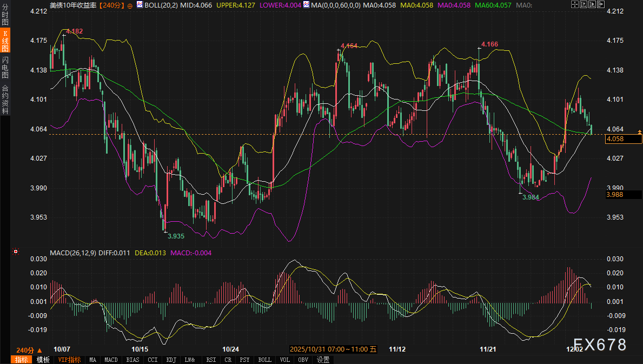The height and width of the screenshot is (364, 643).
Task: Click the last of four top-right chart icons
Action: 600,4
